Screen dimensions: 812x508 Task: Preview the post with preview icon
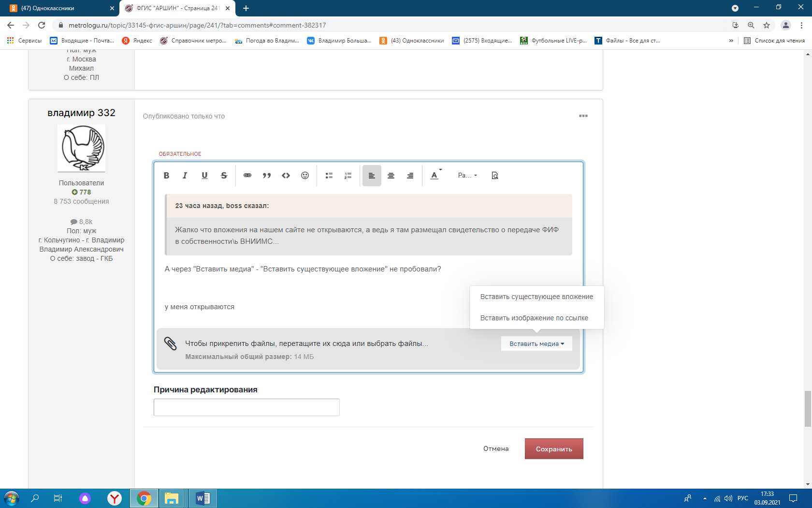pos(495,176)
